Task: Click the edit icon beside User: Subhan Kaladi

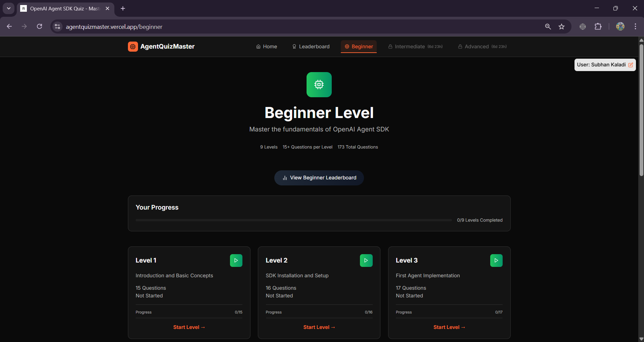Action: (x=631, y=65)
